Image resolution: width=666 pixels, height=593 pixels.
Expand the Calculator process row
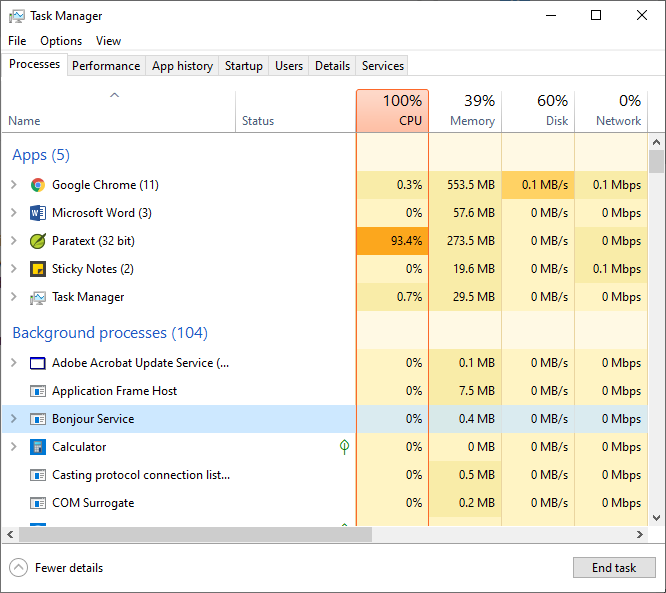pyautogui.click(x=14, y=446)
